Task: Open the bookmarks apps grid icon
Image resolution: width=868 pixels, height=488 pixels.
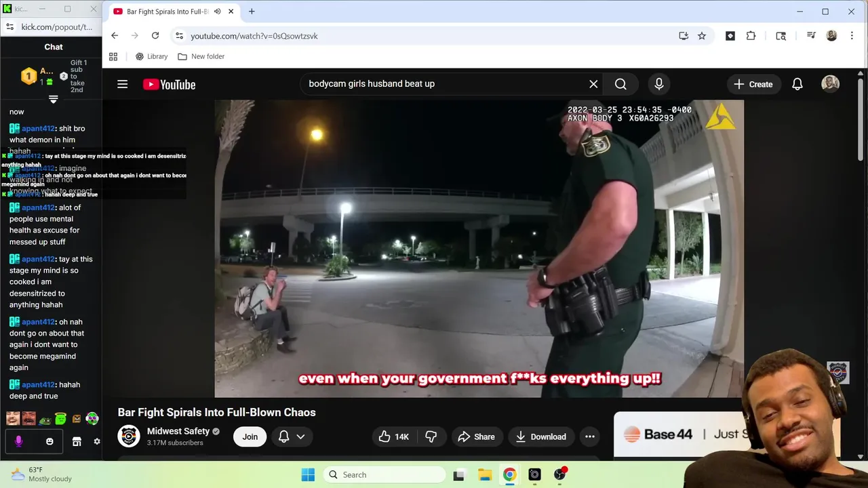Action: pos(113,56)
